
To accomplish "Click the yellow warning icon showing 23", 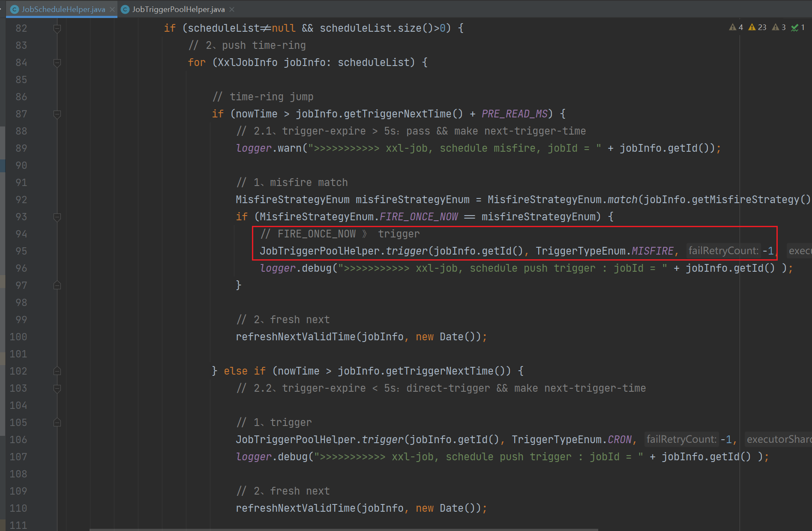I will 752,27.
